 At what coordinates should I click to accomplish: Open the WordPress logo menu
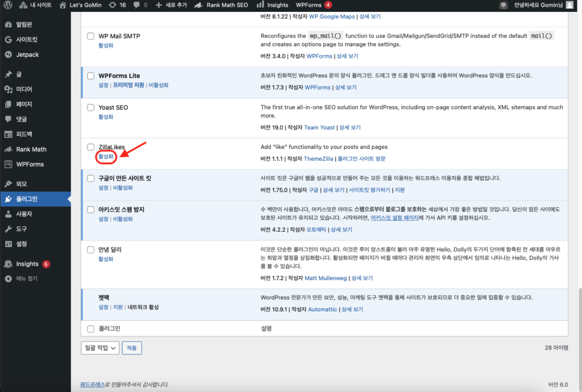click(x=8, y=5)
